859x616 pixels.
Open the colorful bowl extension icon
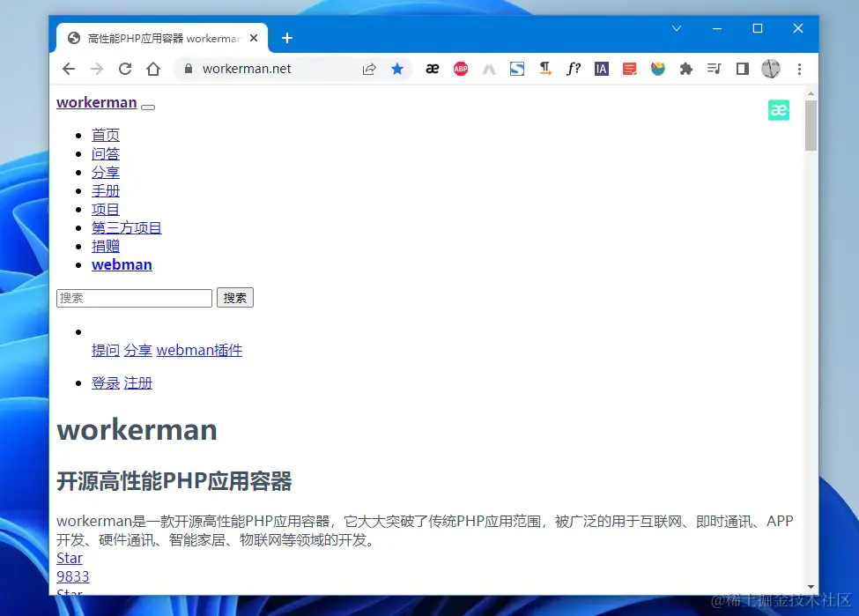658,69
